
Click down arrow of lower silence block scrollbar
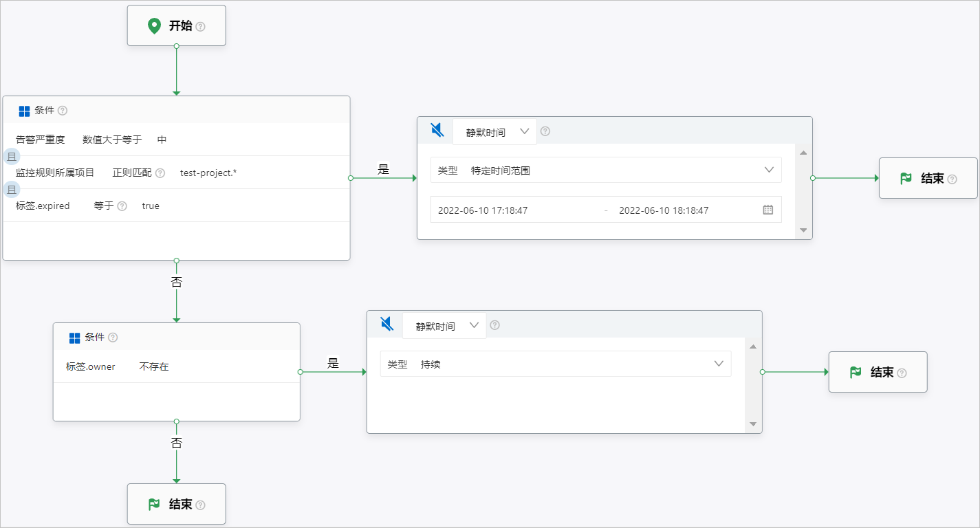point(753,425)
